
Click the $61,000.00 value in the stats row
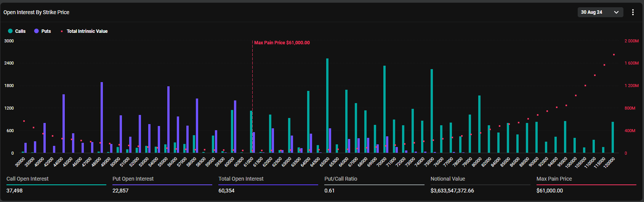[x=549, y=191]
